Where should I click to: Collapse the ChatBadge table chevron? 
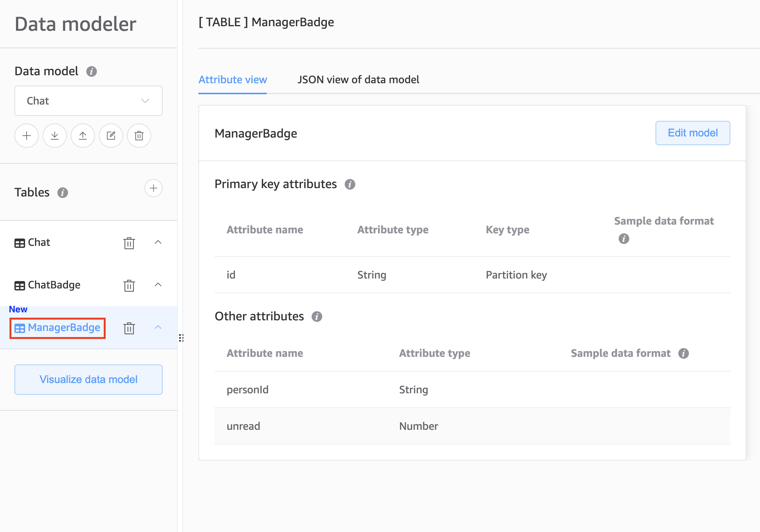click(158, 285)
